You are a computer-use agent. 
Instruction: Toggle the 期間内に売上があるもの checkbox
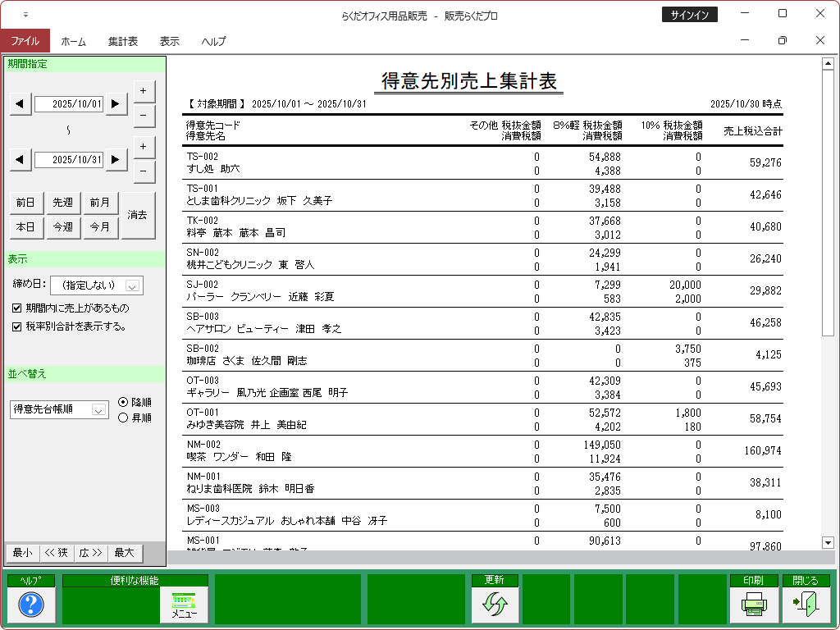click(17, 308)
